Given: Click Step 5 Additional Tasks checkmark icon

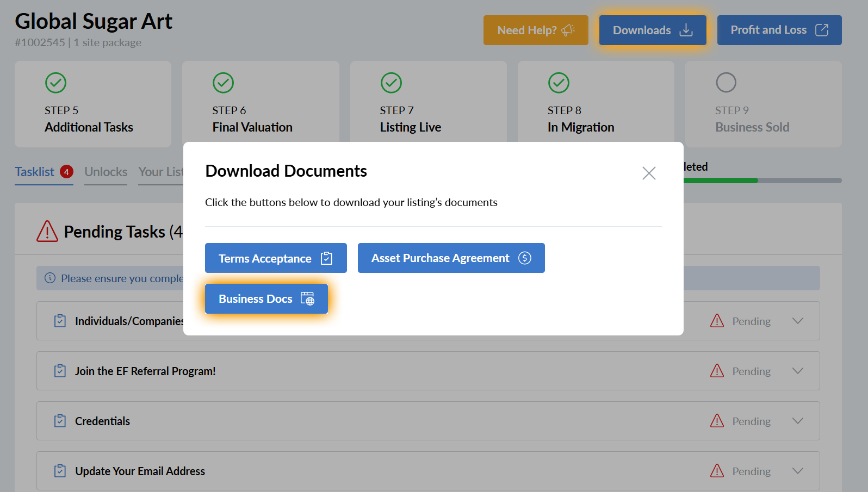Looking at the screenshot, I should (55, 83).
